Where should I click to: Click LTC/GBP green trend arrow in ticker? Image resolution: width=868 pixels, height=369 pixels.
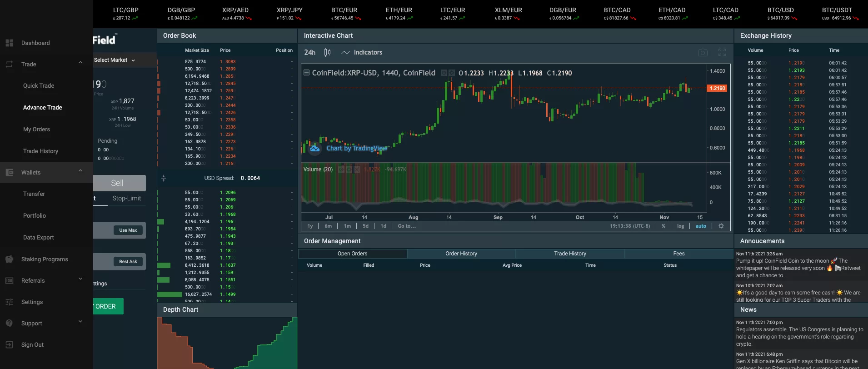(x=135, y=18)
